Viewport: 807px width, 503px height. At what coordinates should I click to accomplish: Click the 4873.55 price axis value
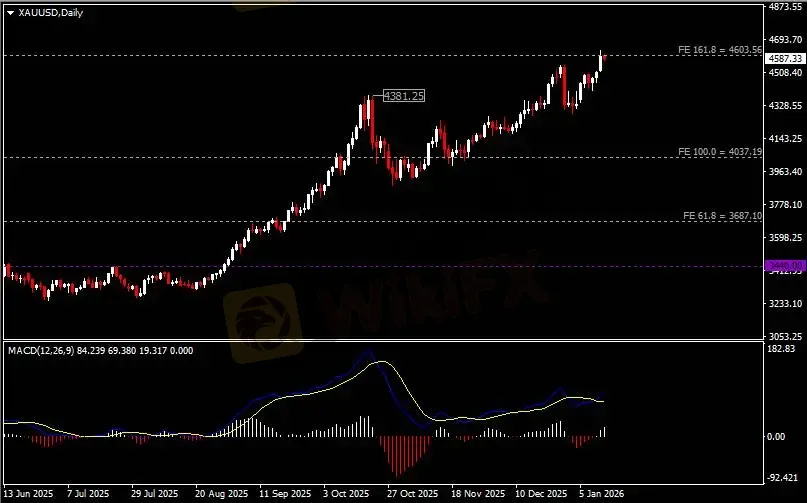click(x=784, y=7)
